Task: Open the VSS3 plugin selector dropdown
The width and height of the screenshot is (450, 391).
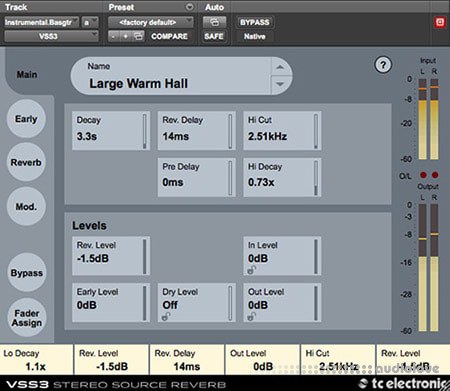Action: coord(51,36)
